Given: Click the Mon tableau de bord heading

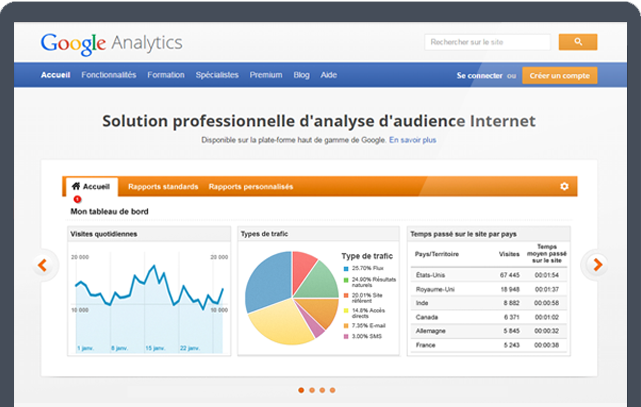Looking at the screenshot, I should click(x=109, y=212).
